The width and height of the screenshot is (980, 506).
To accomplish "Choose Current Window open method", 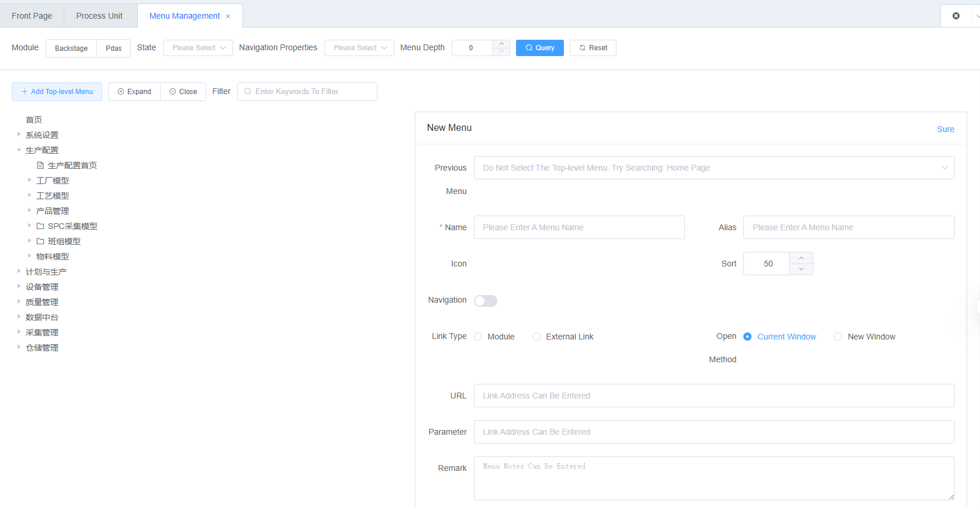I will click(x=747, y=337).
